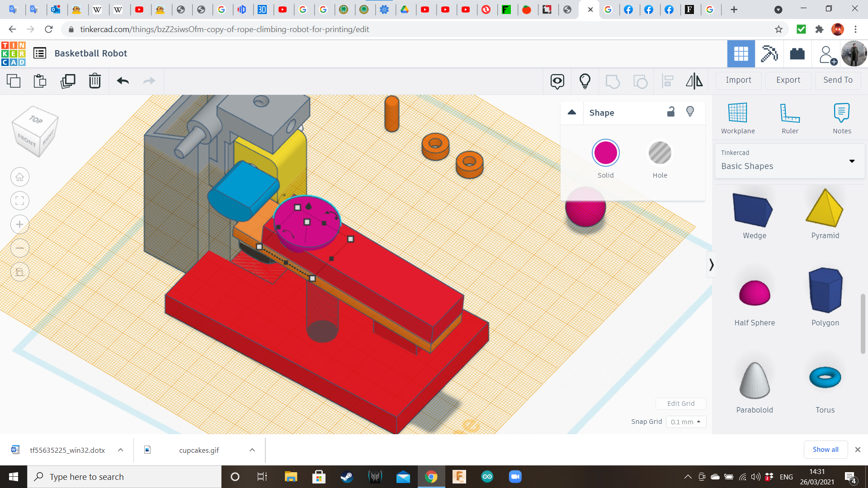Click the Delete icon in the toolbar
868x488 pixels.
[x=95, y=81]
